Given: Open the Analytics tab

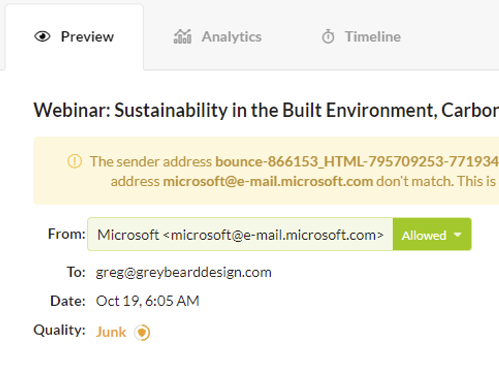Looking at the screenshot, I should pyautogui.click(x=218, y=37).
